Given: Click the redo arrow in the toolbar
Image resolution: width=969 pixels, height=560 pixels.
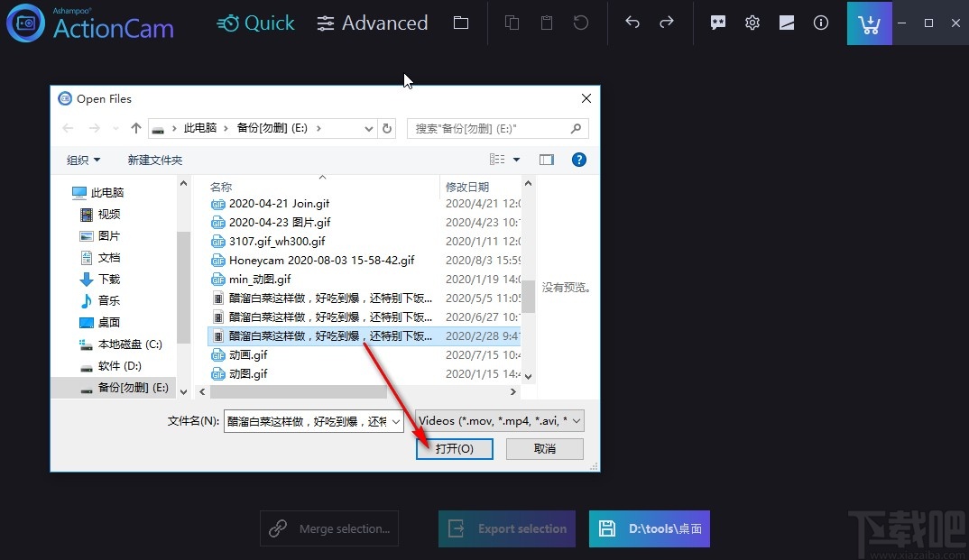Looking at the screenshot, I should pos(666,23).
